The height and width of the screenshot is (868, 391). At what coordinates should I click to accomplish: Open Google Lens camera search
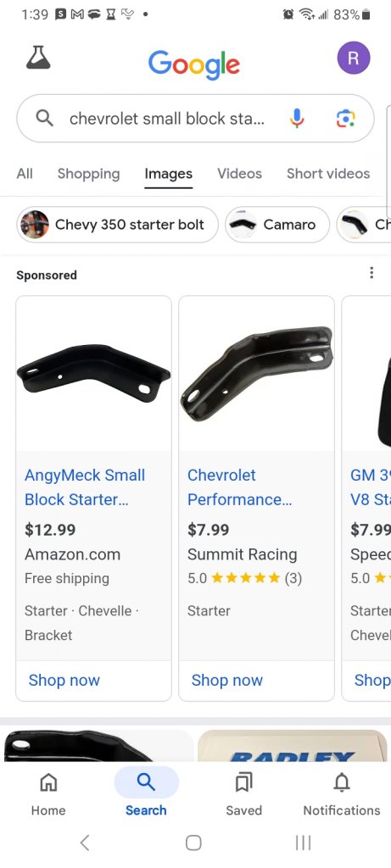[345, 119]
